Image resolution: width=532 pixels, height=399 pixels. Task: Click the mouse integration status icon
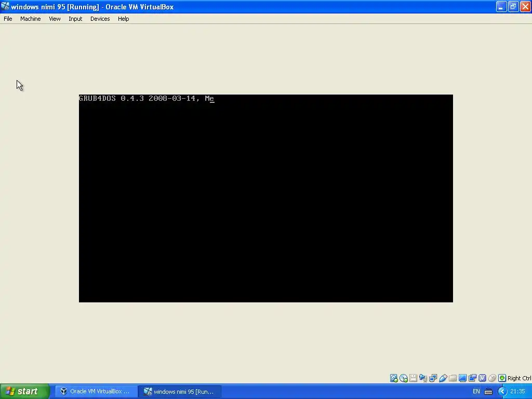(492, 378)
